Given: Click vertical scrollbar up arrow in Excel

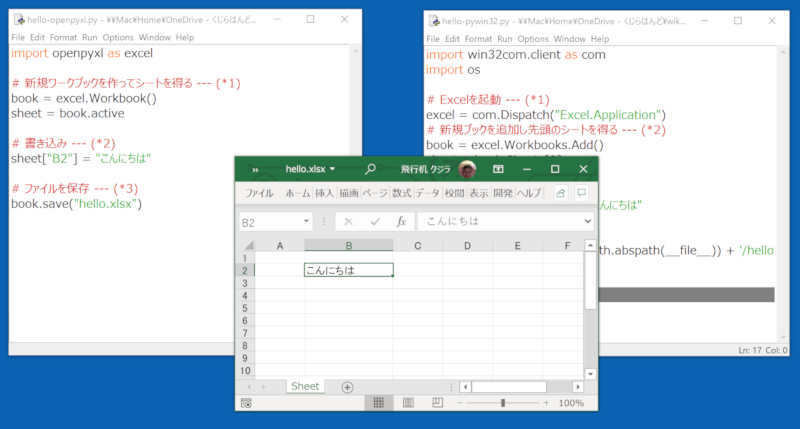Looking at the screenshot, I should pos(590,245).
